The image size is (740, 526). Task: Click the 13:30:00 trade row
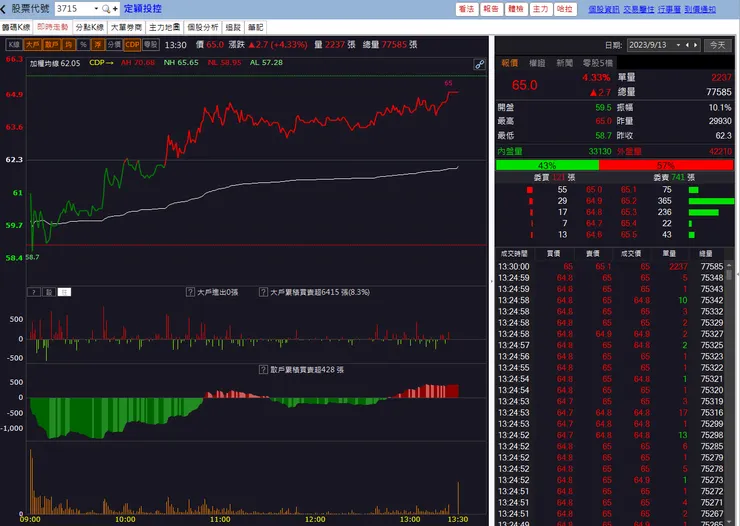(610, 267)
